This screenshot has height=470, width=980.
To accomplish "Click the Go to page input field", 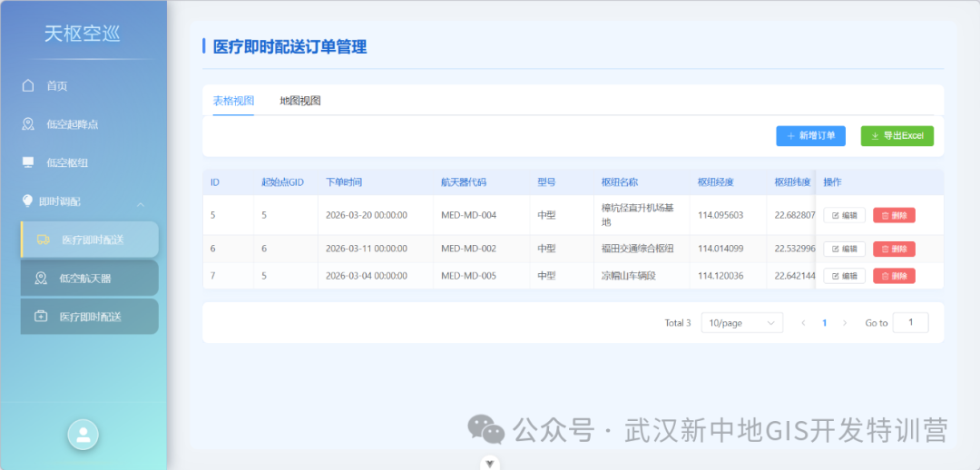I will click(x=911, y=322).
